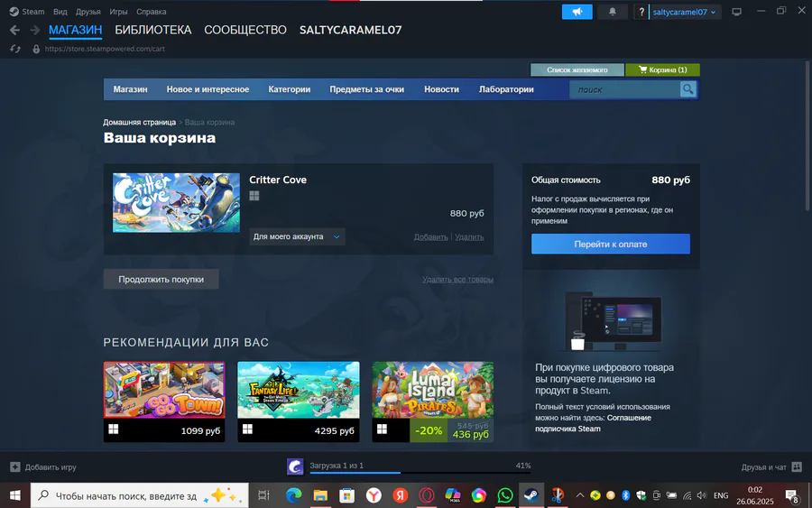Click the page vertical scrollbar
812x508 pixels.
(x=807, y=135)
